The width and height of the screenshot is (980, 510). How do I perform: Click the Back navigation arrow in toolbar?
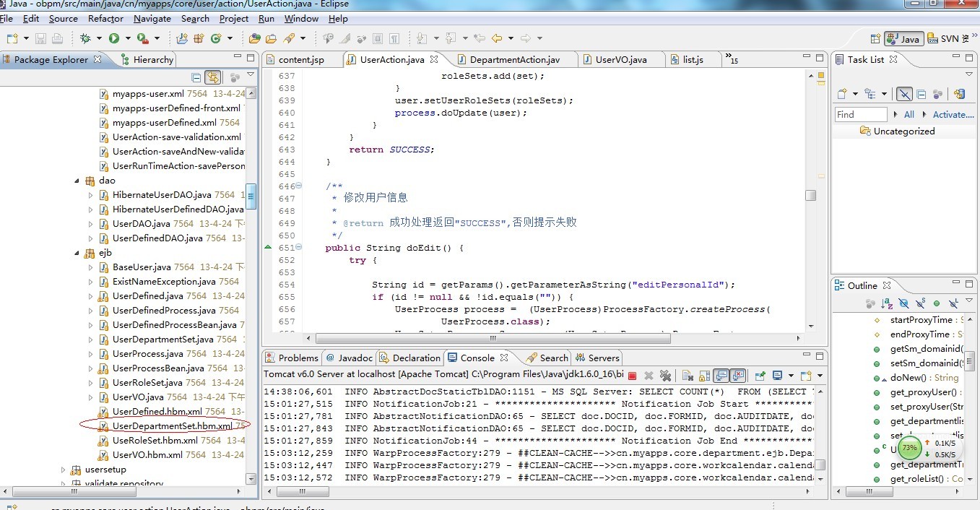497,38
